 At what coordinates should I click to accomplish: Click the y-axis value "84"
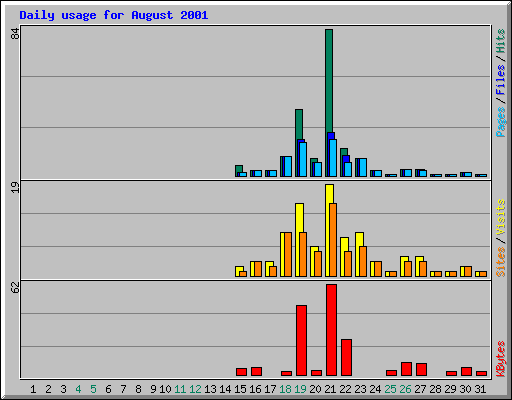[x=15, y=34]
